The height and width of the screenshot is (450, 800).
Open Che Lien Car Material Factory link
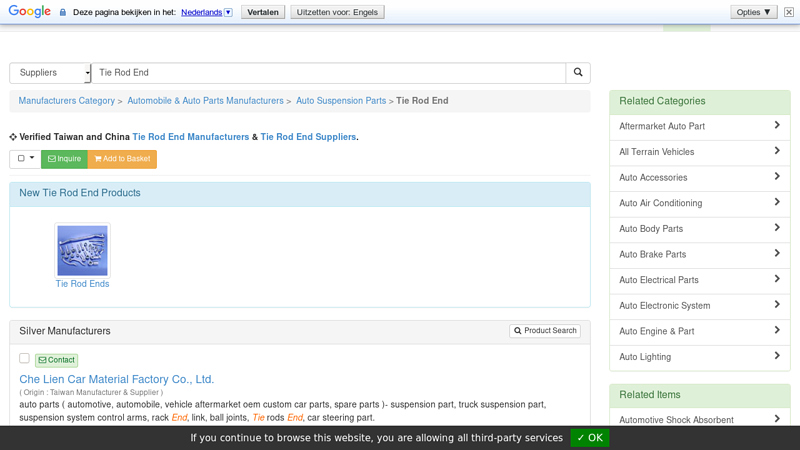(x=116, y=380)
